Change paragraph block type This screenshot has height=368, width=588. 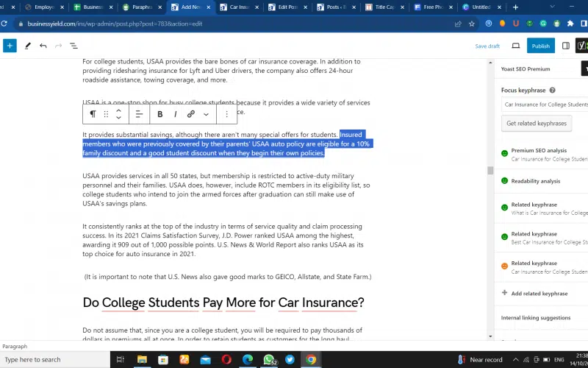93,114
